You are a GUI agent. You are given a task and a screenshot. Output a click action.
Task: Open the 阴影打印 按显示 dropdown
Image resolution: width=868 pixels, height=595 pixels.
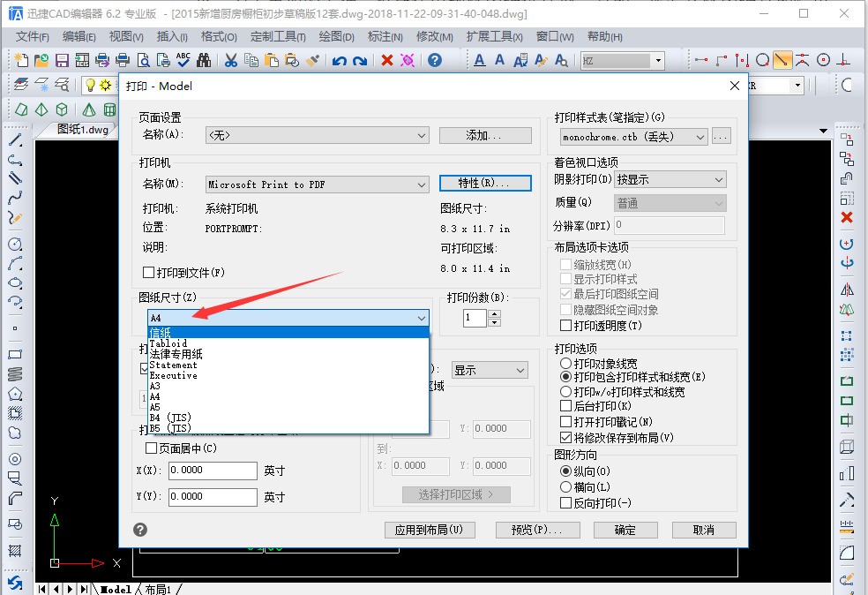[x=670, y=179]
